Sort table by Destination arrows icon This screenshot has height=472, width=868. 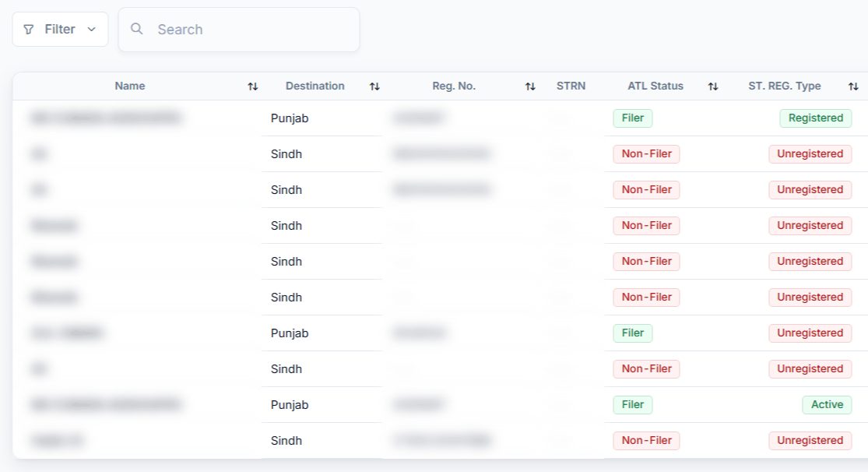(x=374, y=86)
